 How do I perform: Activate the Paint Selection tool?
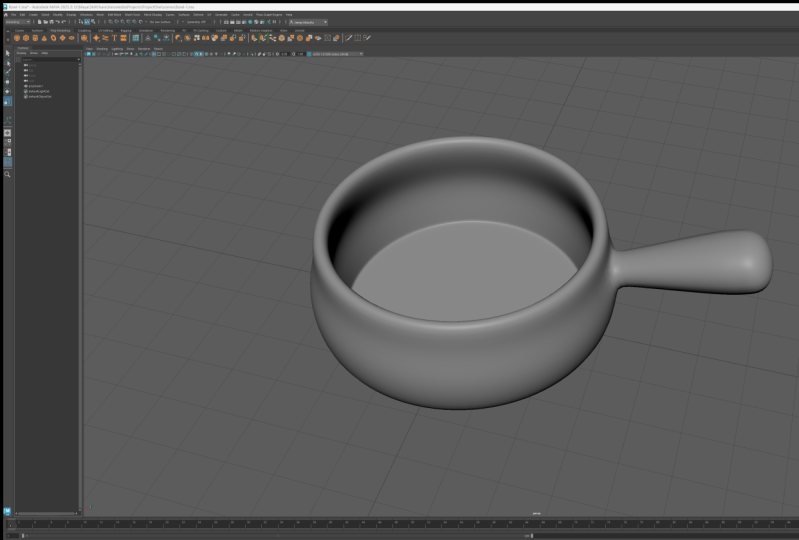(x=8, y=72)
